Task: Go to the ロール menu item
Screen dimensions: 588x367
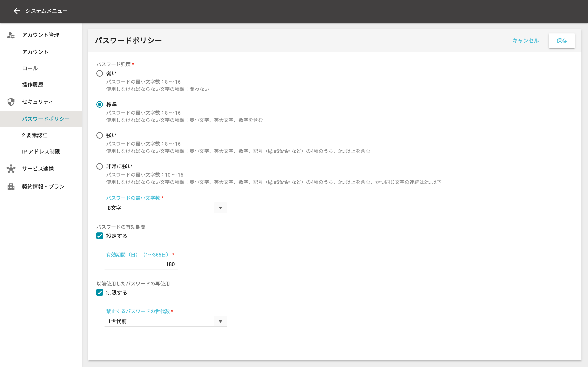Action: [x=30, y=69]
